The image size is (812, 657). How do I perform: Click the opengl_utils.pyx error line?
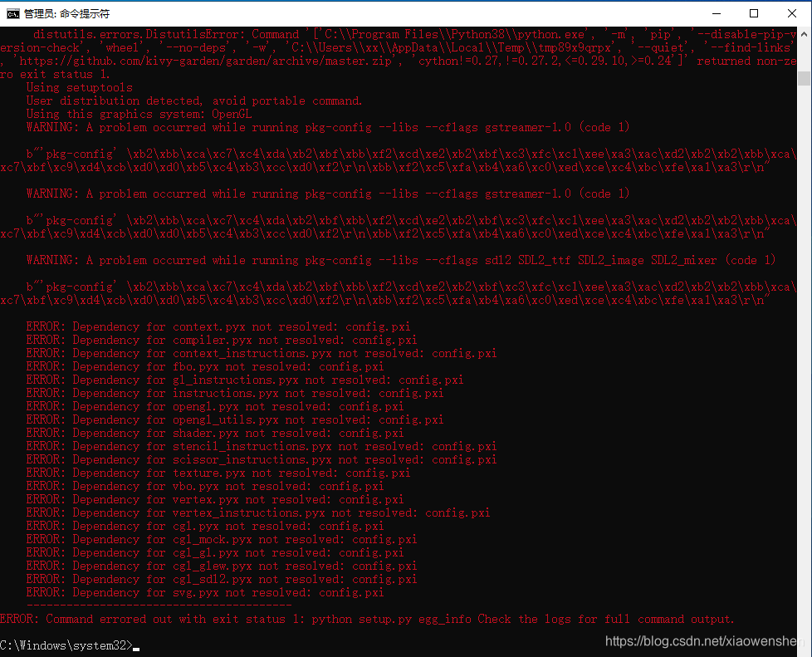point(235,419)
